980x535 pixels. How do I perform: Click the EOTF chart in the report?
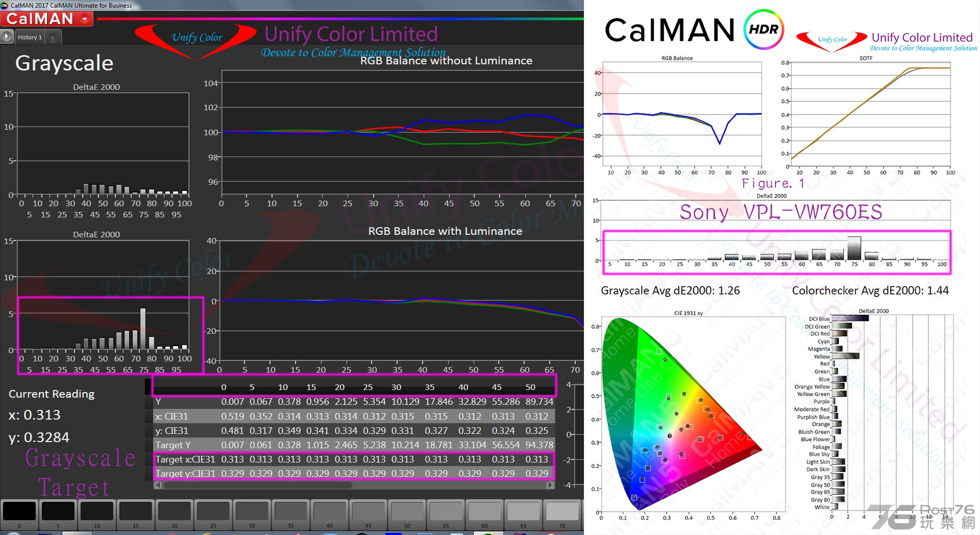pos(870,114)
